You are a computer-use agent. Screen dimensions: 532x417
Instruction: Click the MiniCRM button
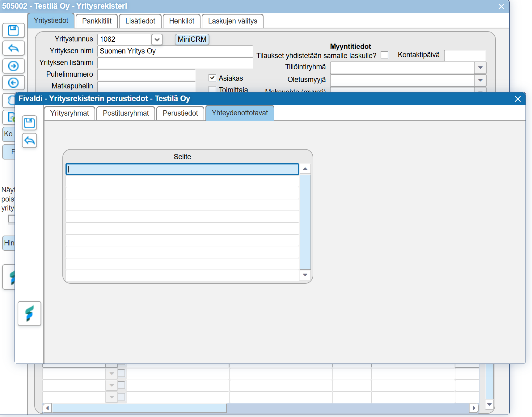[192, 39]
